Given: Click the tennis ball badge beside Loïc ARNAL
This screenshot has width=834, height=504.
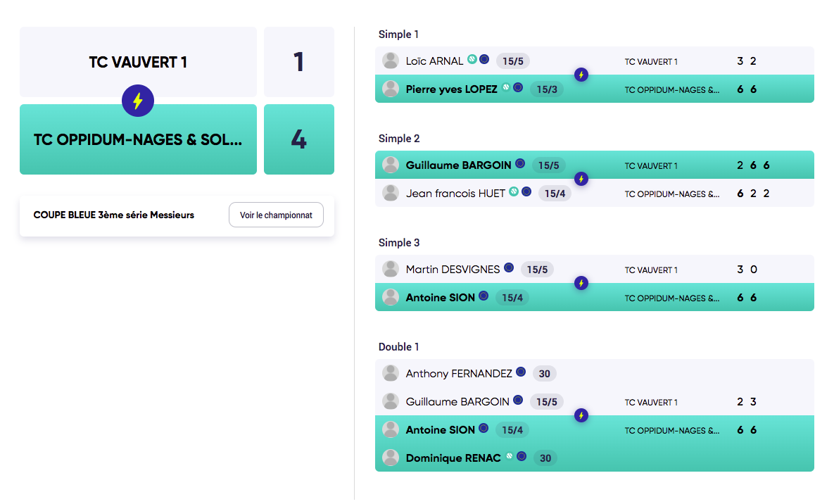Looking at the screenshot, I should (x=472, y=59).
